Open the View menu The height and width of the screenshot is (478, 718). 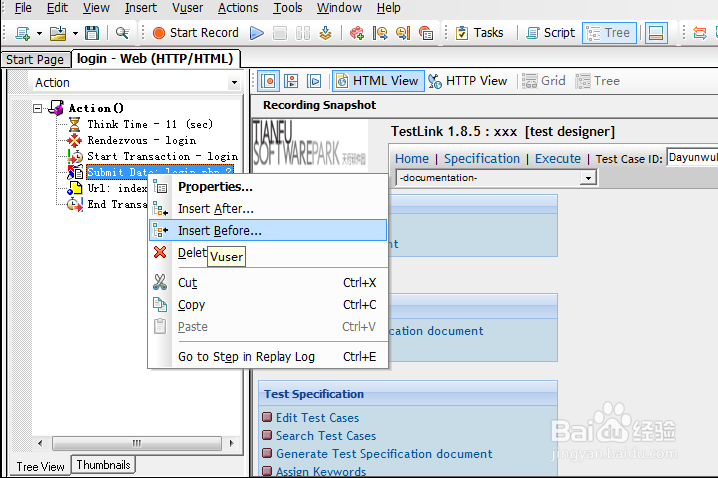click(96, 8)
